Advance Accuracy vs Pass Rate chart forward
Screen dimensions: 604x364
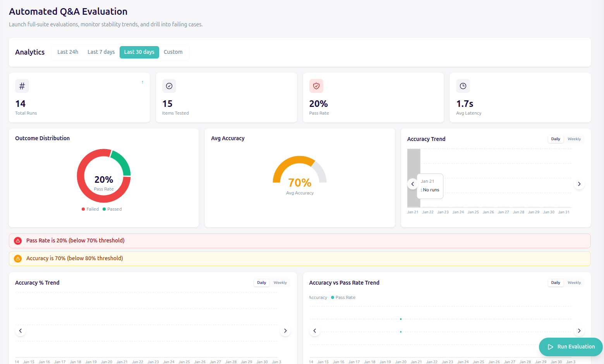[x=579, y=331]
